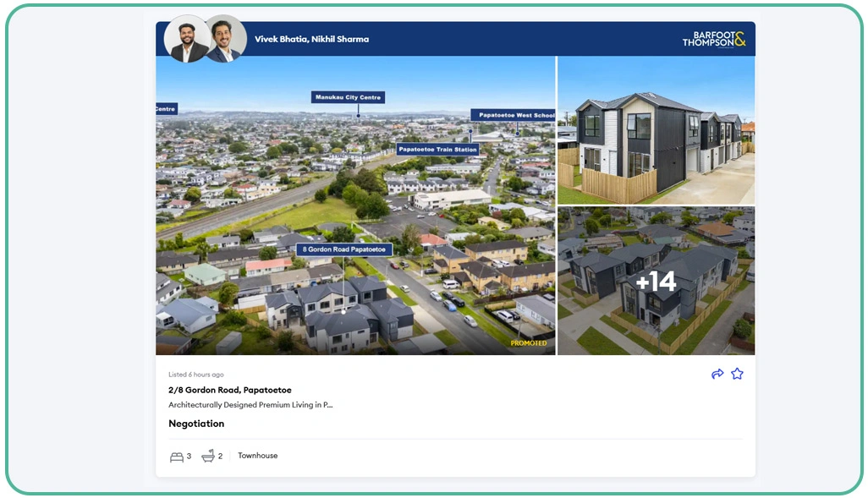Screen dimensions: 868x498
Task: Click the share arrow icon
Action: click(x=717, y=373)
